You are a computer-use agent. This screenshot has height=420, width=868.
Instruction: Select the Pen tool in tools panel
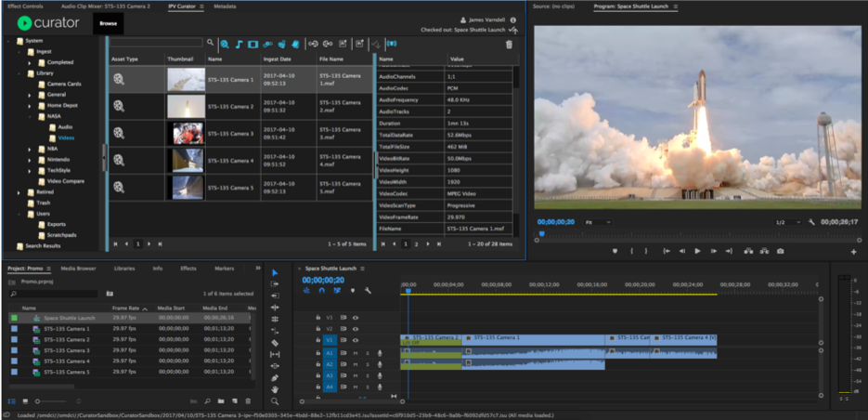(275, 378)
